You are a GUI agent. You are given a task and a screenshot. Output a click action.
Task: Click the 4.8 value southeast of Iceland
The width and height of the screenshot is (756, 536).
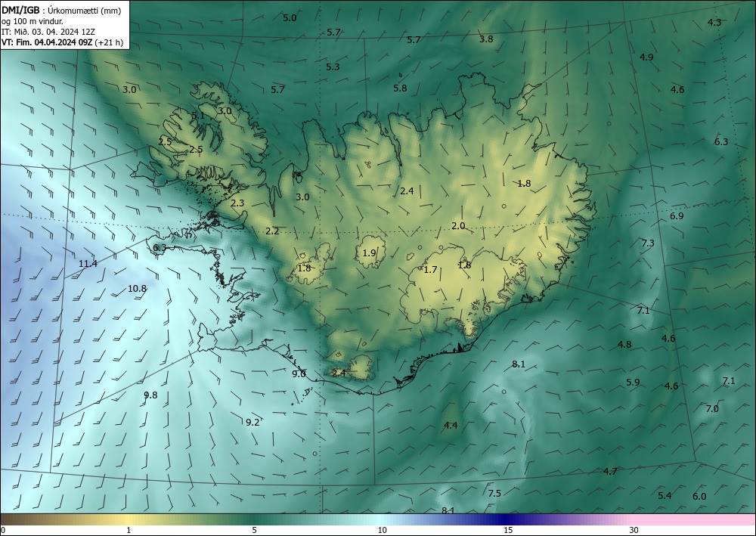(625, 344)
